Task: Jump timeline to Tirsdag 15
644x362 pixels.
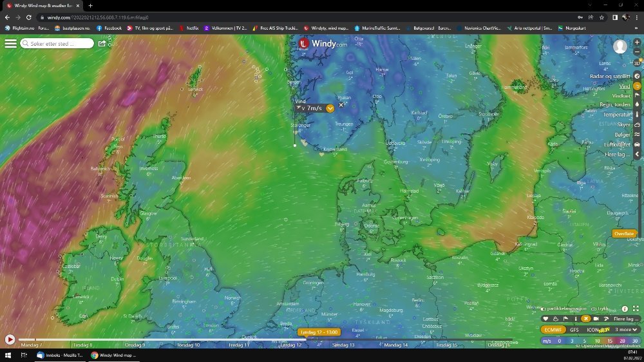Action: tap(447, 345)
